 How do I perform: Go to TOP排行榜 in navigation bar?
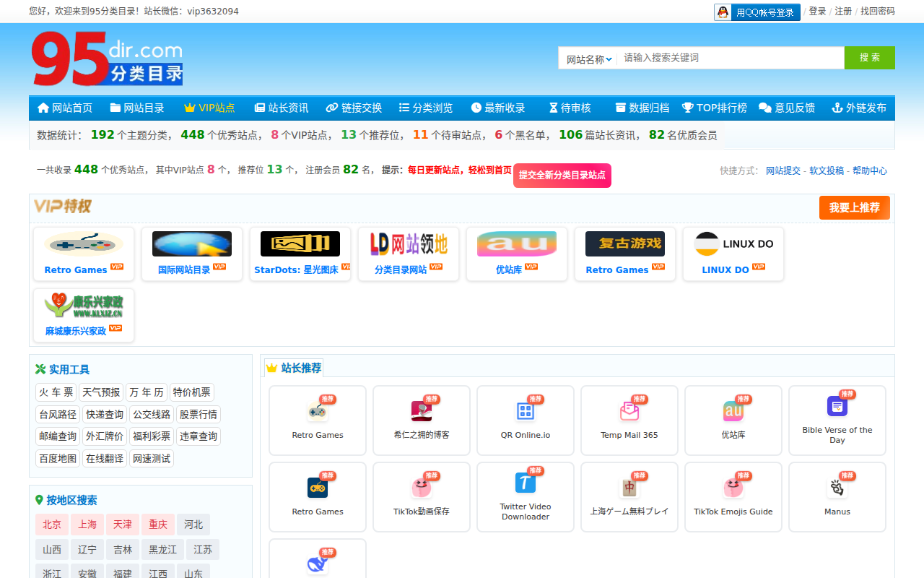pyautogui.click(x=715, y=108)
